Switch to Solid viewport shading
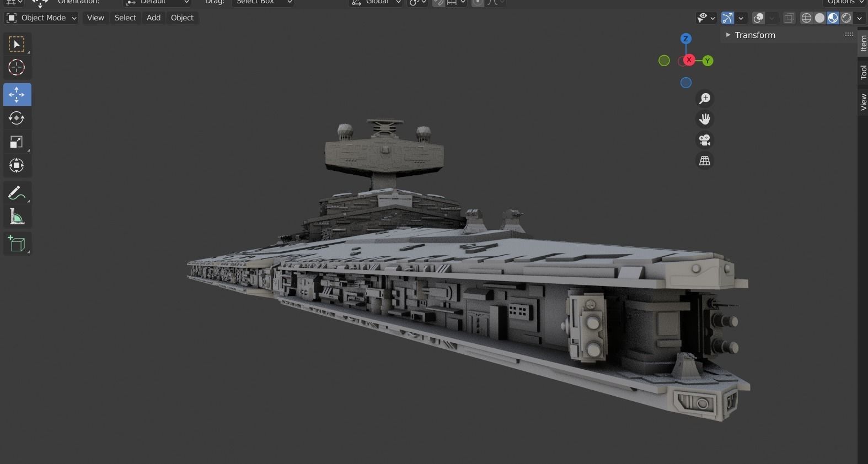The height and width of the screenshot is (464, 868). [819, 18]
